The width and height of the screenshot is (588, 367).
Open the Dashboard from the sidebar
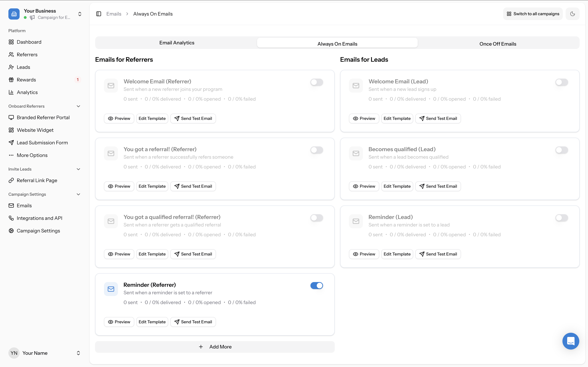29,42
